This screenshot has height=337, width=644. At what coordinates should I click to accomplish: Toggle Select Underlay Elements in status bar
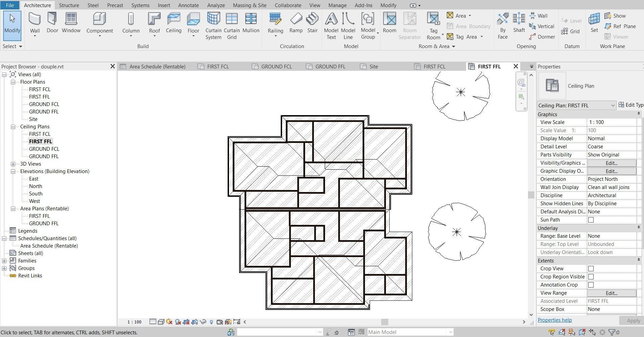pos(562,332)
